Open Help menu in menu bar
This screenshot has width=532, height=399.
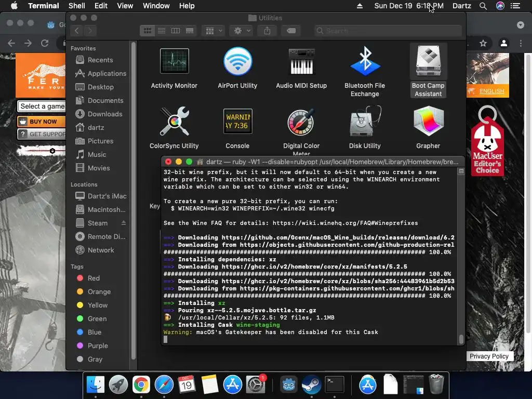[187, 6]
